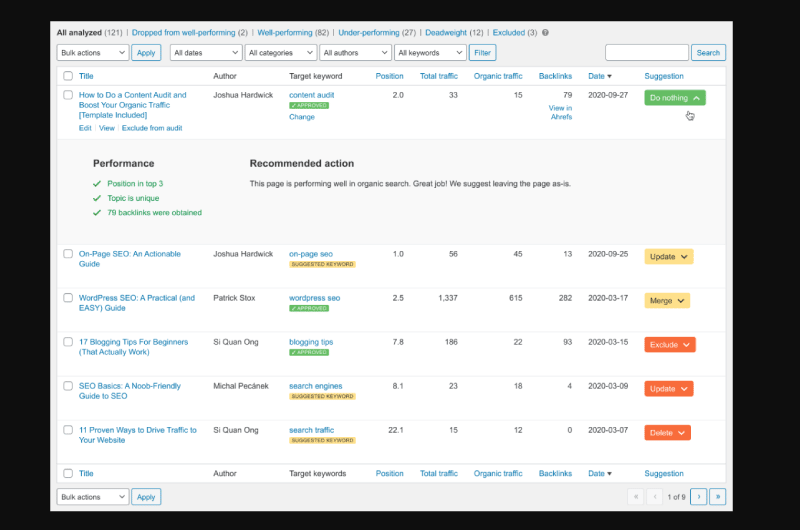The width and height of the screenshot is (800, 530).
Task: Click View link under Content Audit post
Action: click(107, 128)
